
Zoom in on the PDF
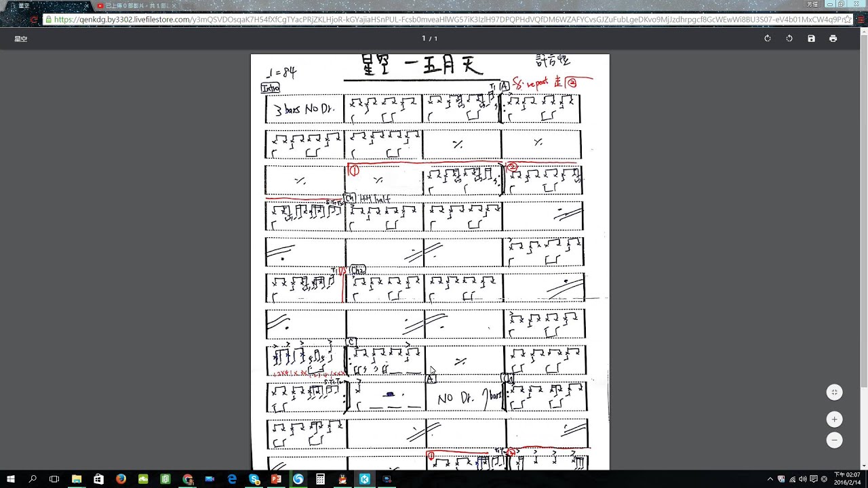coord(835,419)
